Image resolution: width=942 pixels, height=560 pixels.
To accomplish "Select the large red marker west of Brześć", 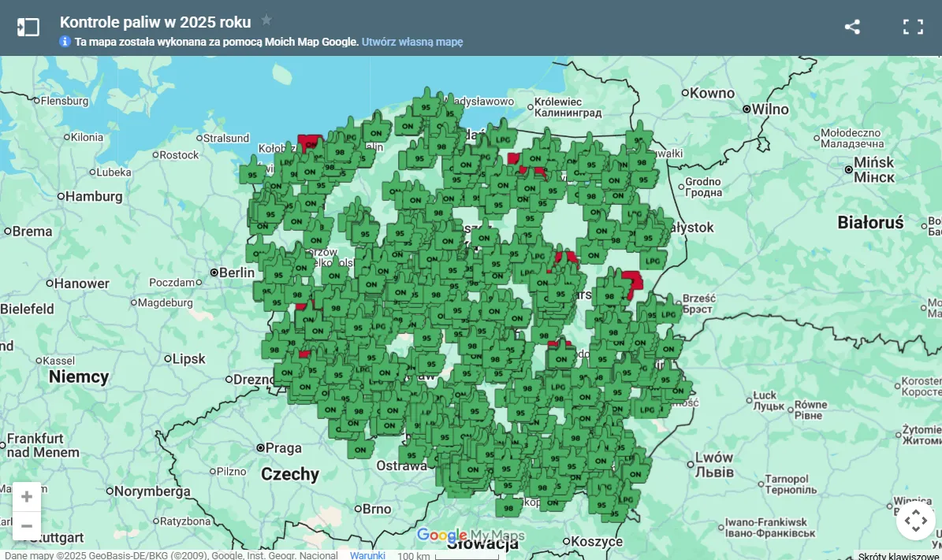I will [x=631, y=284].
